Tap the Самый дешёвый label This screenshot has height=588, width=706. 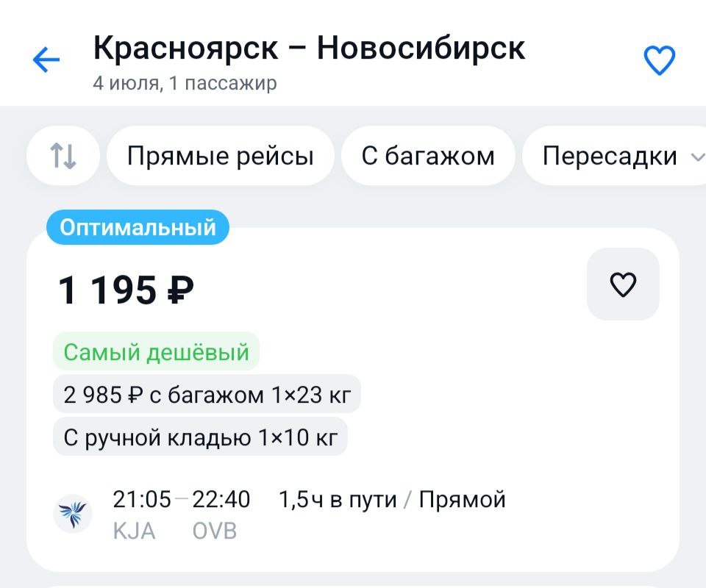point(156,352)
